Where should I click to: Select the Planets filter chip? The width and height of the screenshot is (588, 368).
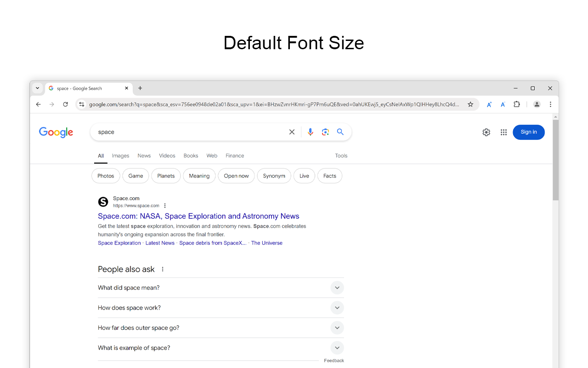166,176
